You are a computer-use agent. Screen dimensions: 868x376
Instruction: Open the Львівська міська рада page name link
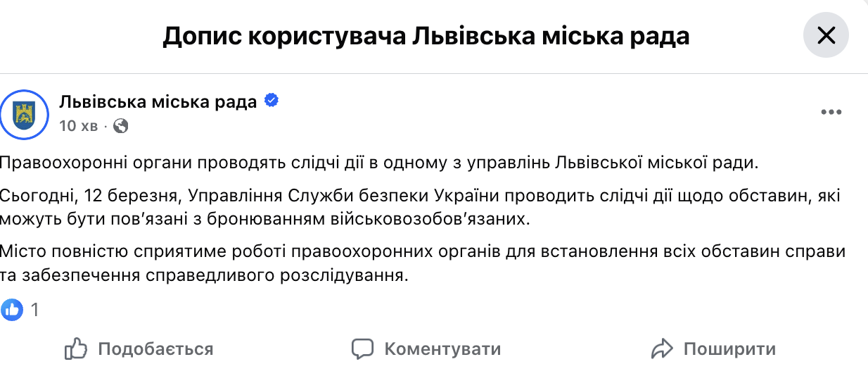point(158,102)
